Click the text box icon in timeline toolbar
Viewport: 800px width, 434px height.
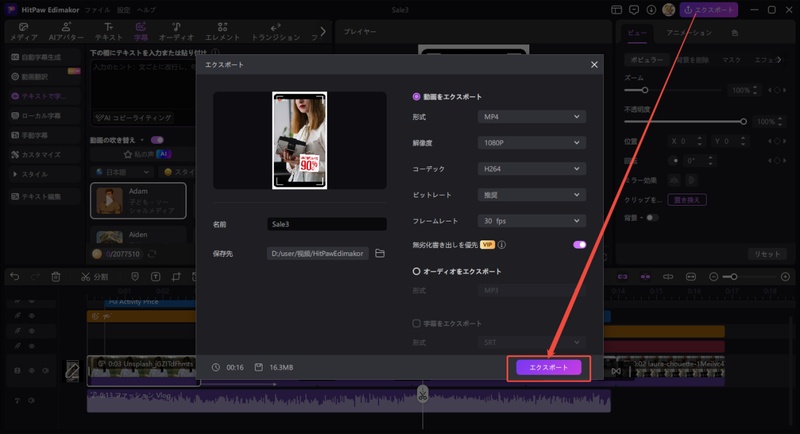pyautogui.click(x=156, y=276)
